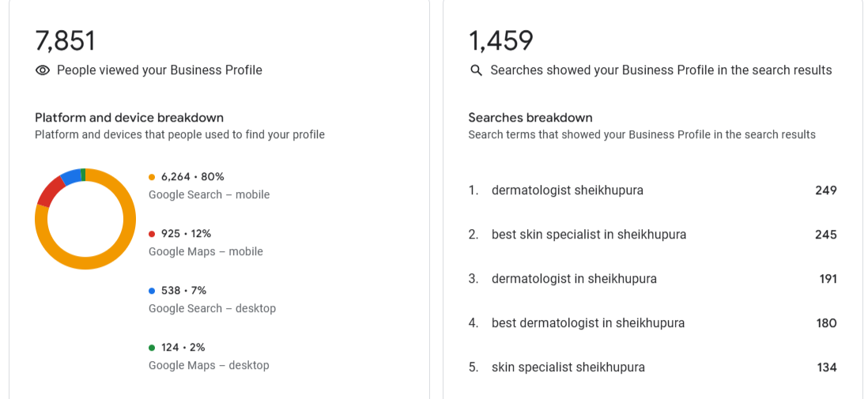This screenshot has width=868, height=399.
Task: Select the 'dermatologist in sheikhupura' search term
Action: 574,279
